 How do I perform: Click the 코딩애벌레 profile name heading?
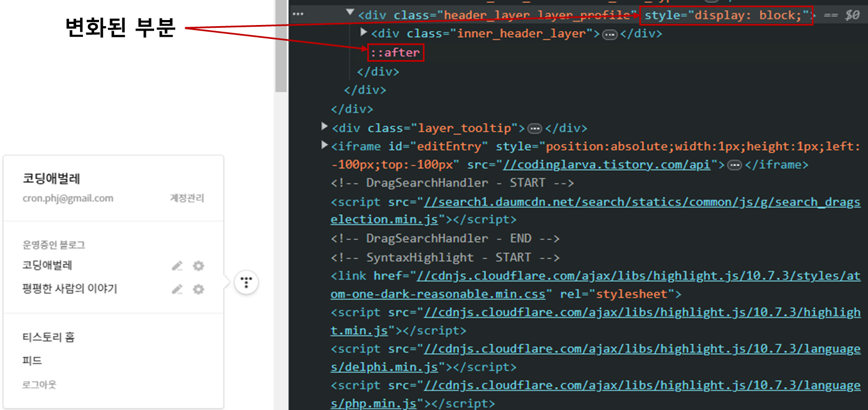pos(52,179)
